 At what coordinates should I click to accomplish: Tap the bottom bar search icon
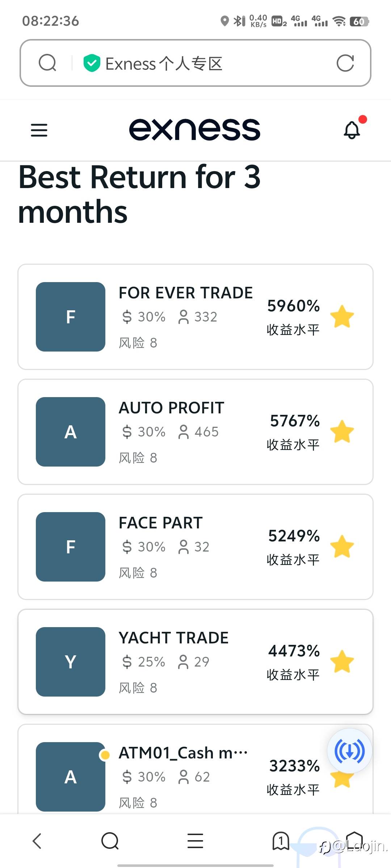click(110, 841)
